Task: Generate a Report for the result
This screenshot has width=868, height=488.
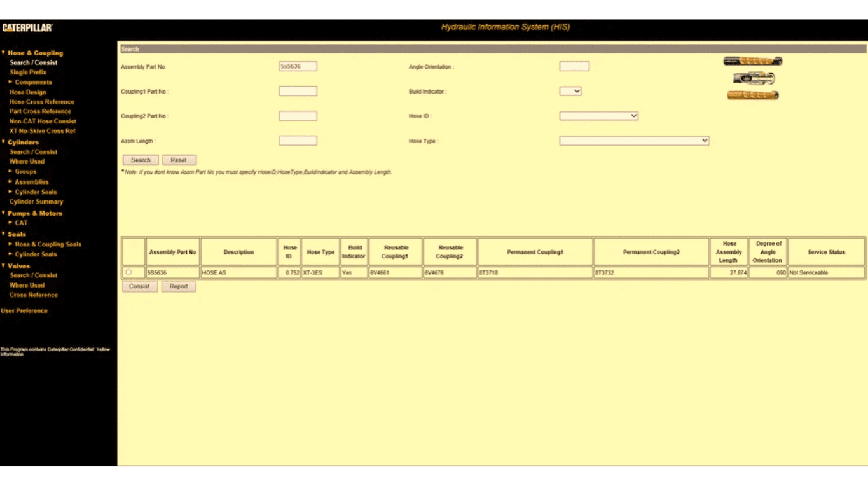Action: [x=179, y=286]
